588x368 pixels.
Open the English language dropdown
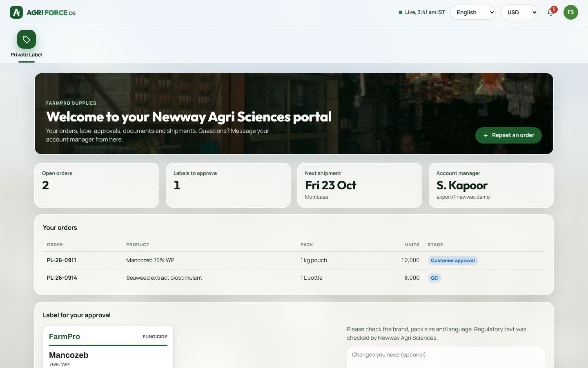click(473, 12)
